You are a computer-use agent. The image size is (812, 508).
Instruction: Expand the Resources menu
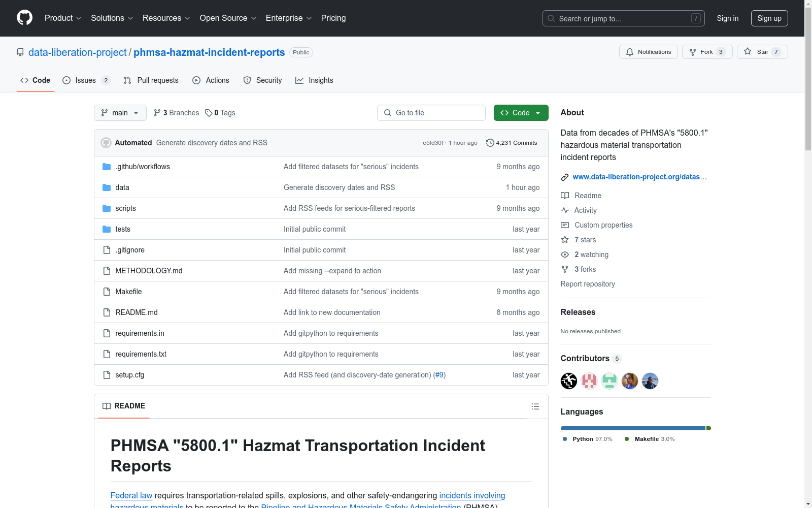tap(166, 18)
